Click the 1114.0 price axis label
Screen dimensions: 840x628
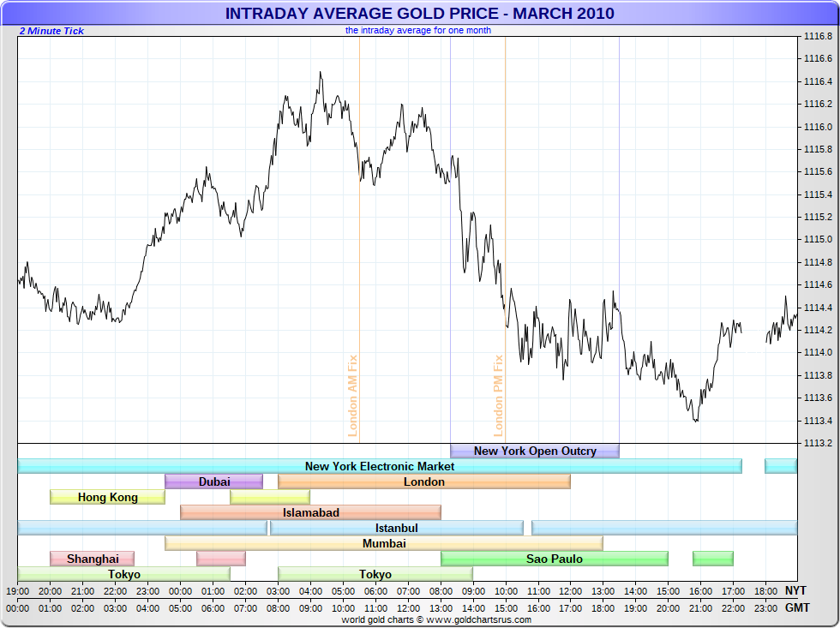[x=818, y=352]
